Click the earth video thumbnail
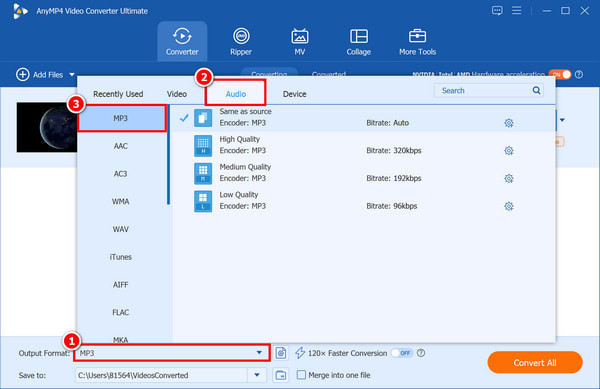This screenshot has width=600, height=389. tap(47, 127)
